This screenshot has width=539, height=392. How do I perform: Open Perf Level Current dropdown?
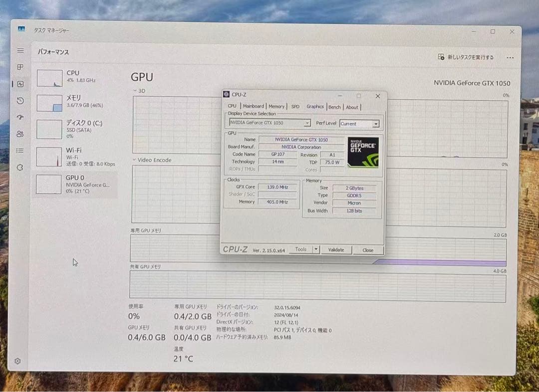(x=359, y=124)
